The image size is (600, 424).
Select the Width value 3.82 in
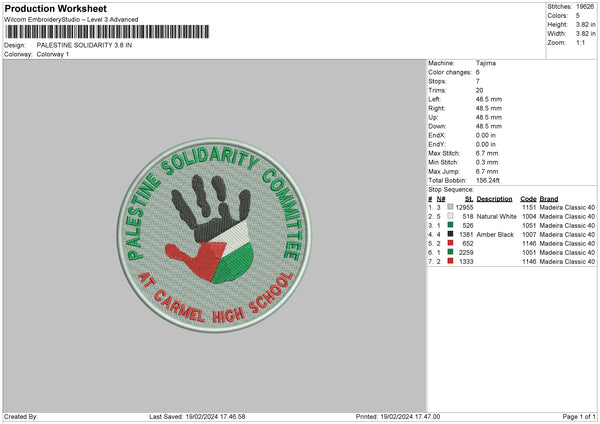tap(585, 34)
